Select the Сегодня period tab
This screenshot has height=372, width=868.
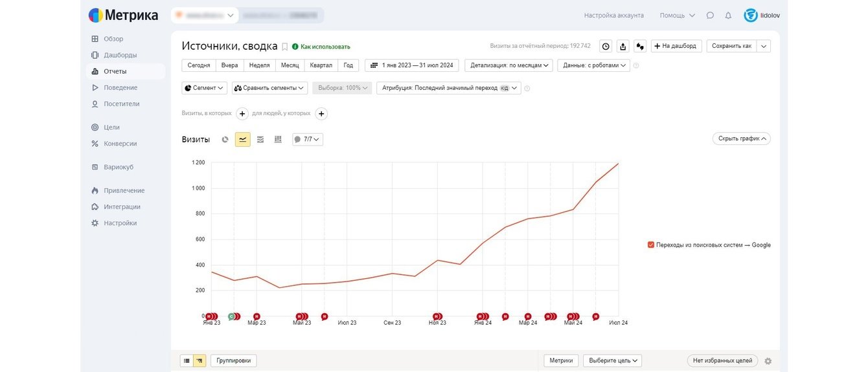[x=198, y=65]
